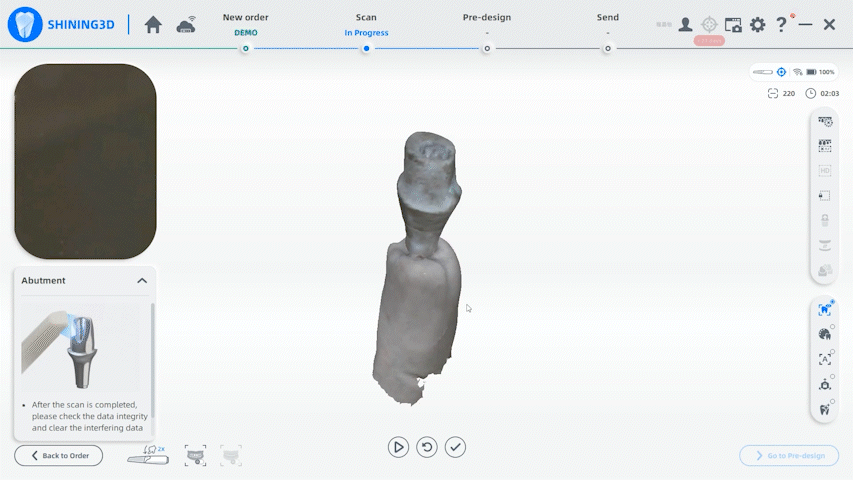854x480 pixels.
Task: Click the Scan progress dot
Action: (367, 48)
